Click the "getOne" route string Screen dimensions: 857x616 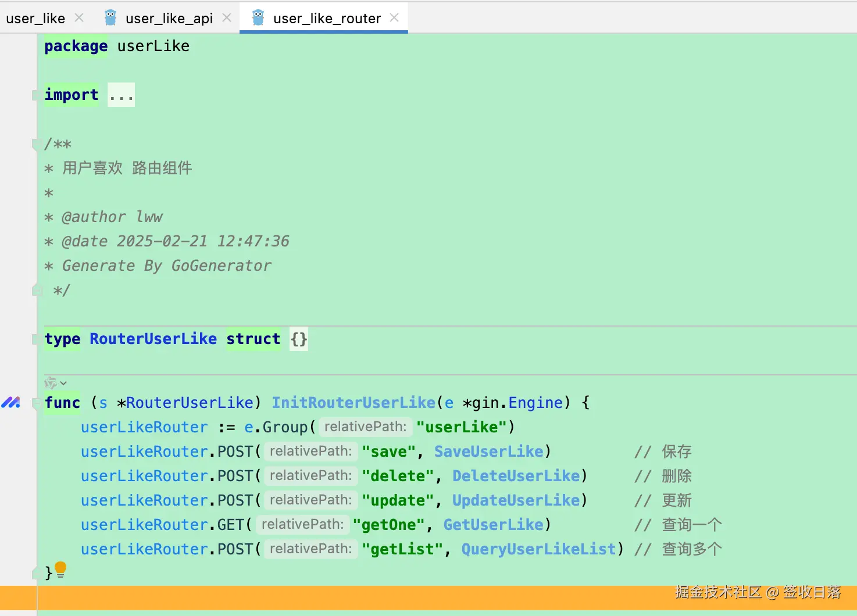pos(389,525)
